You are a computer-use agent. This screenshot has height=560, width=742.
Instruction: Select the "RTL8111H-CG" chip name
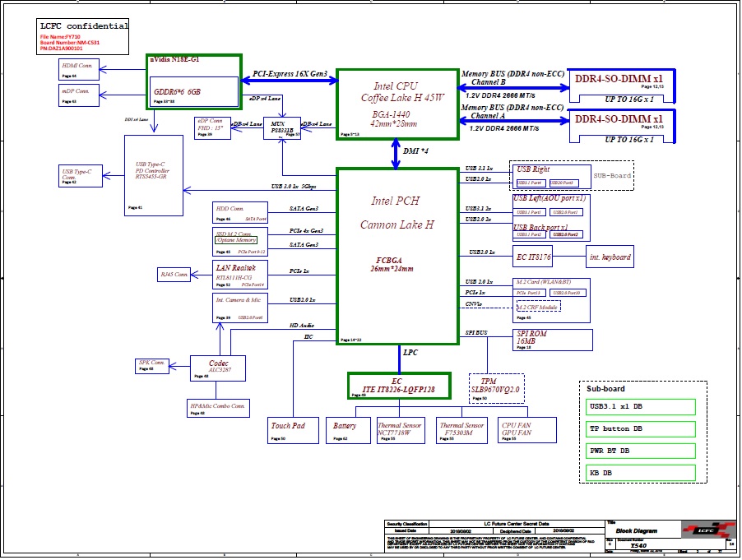pos(234,278)
